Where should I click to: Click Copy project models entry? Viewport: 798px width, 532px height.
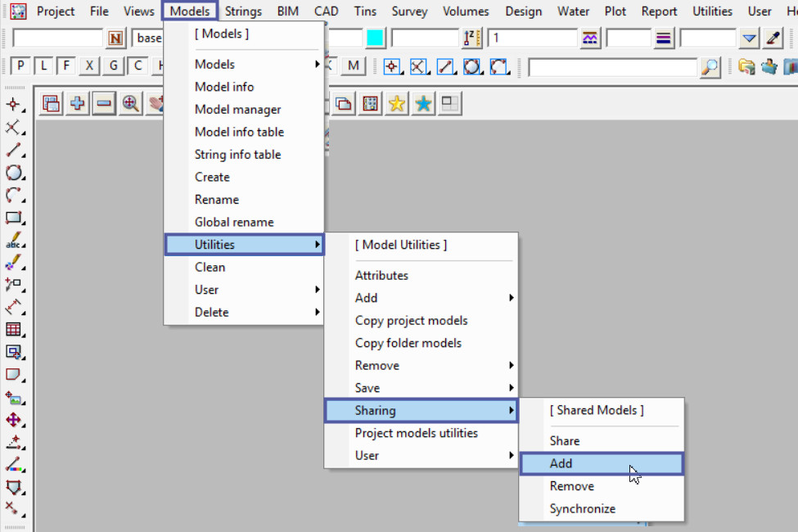pos(411,321)
